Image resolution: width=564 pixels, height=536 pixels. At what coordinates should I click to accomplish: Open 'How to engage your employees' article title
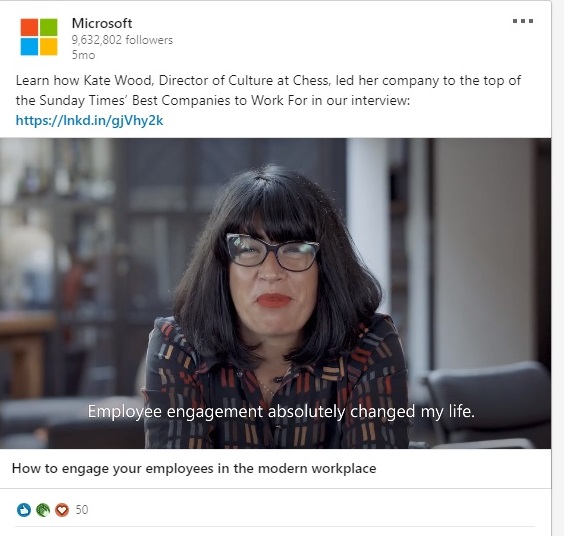point(194,468)
